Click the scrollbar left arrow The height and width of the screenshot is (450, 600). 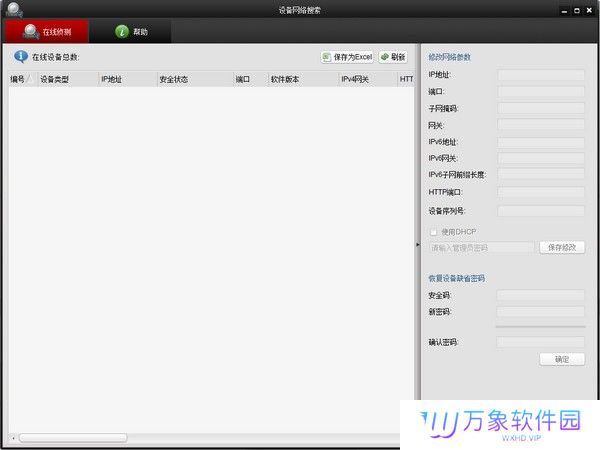pyautogui.click(x=13, y=438)
